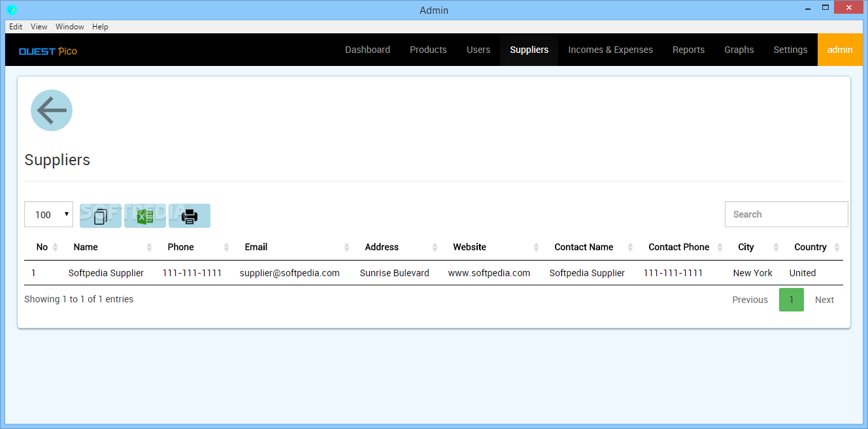The width and height of the screenshot is (868, 429).
Task: Open the Users tab
Action: pyautogui.click(x=478, y=50)
